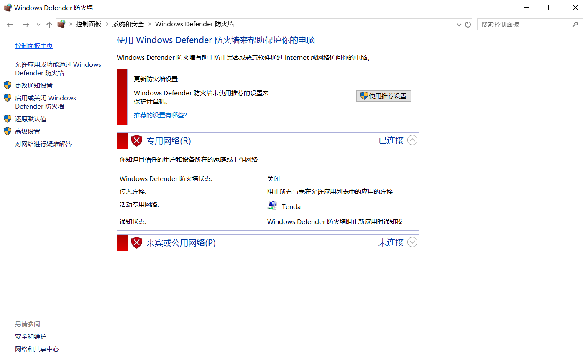Click shield icon beside 启用或关闭 Windows Defender 防火墙

coord(8,98)
